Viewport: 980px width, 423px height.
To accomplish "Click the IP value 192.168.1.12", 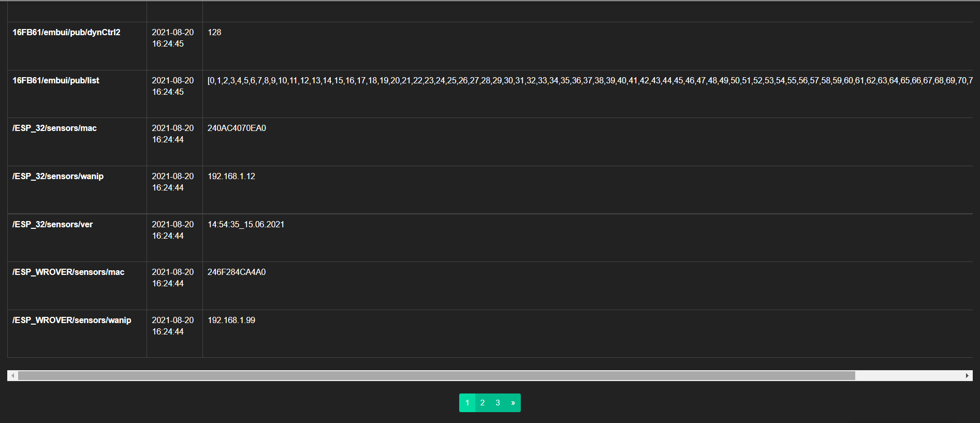I will tap(231, 176).
